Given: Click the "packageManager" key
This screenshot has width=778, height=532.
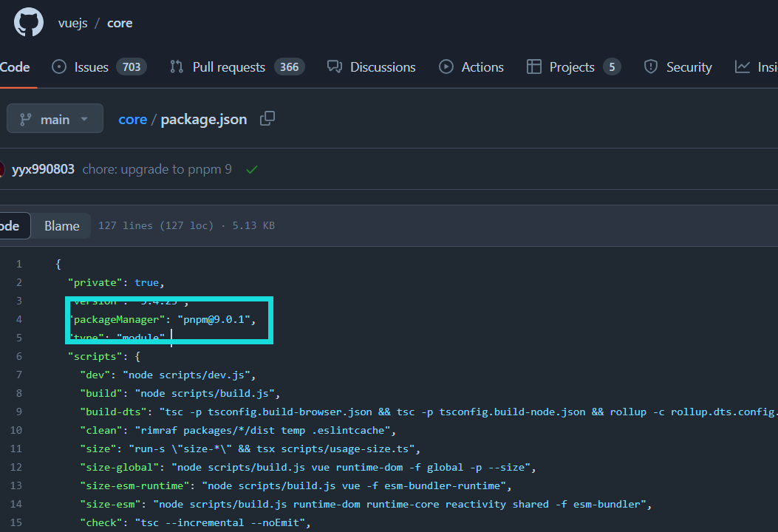Looking at the screenshot, I should point(117,320).
